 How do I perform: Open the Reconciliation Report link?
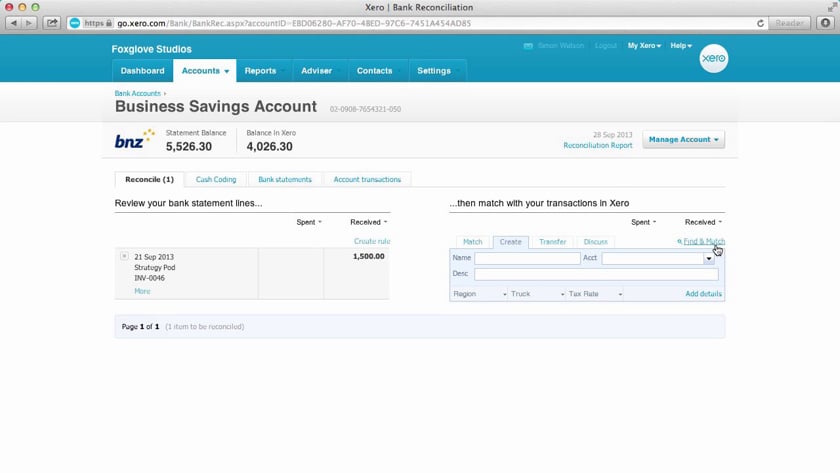coord(597,145)
